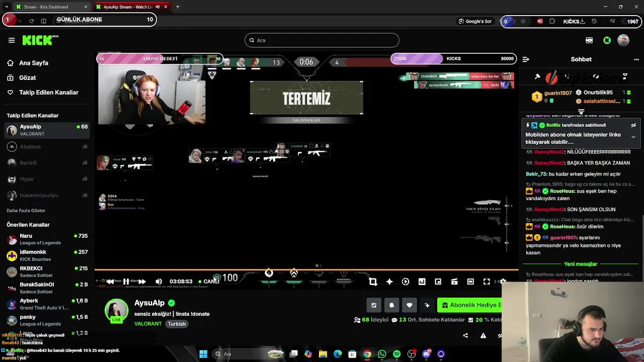Image resolution: width=644 pixels, height=362 pixels.
Task: Open WhatsApp from taskbar
Action: coord(382,354)
